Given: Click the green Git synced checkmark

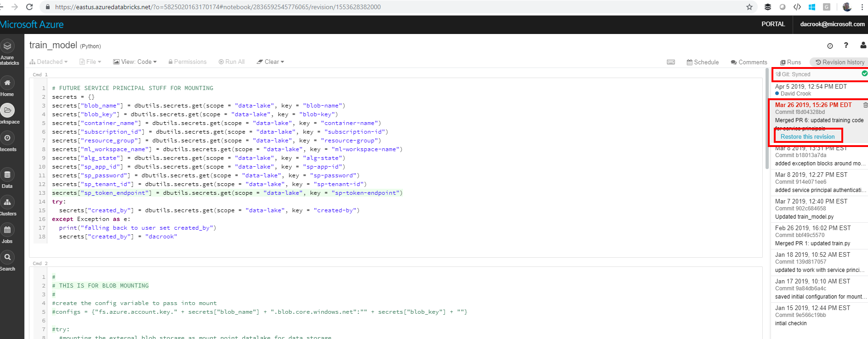Looking at the screenshot, I should (865, 73).
